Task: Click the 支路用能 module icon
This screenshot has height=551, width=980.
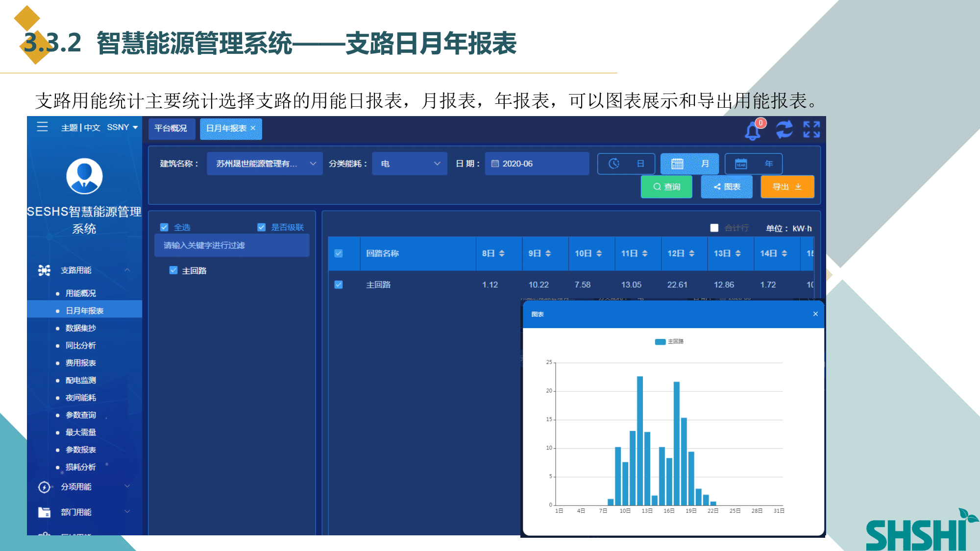Action: click(44, 270)
